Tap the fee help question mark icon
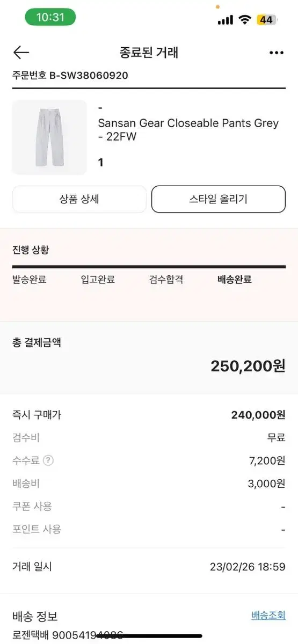The width and height of the screenshot is (298, 644). click(x=48, y=460)
